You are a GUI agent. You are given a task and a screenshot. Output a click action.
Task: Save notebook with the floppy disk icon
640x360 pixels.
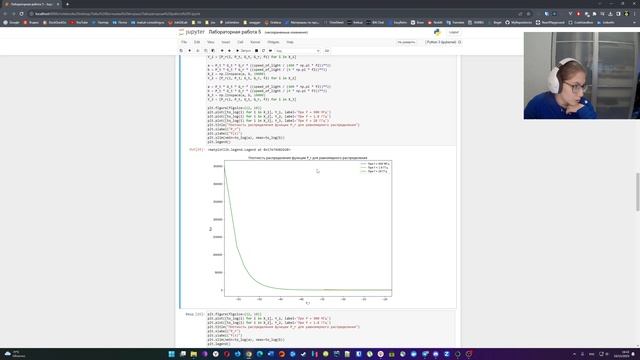tap(181, 51)
